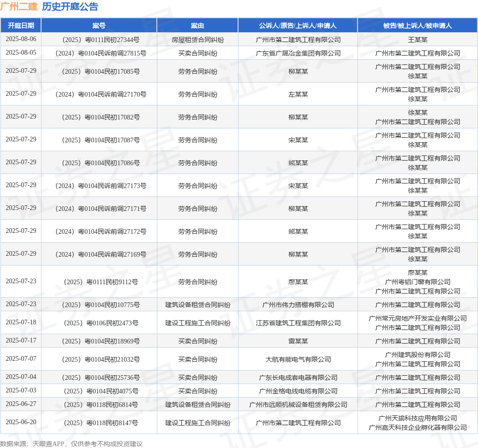
Task: Click plaintiff 廖某某 cell
Action: pyautogui.click(x=298, y=282)
